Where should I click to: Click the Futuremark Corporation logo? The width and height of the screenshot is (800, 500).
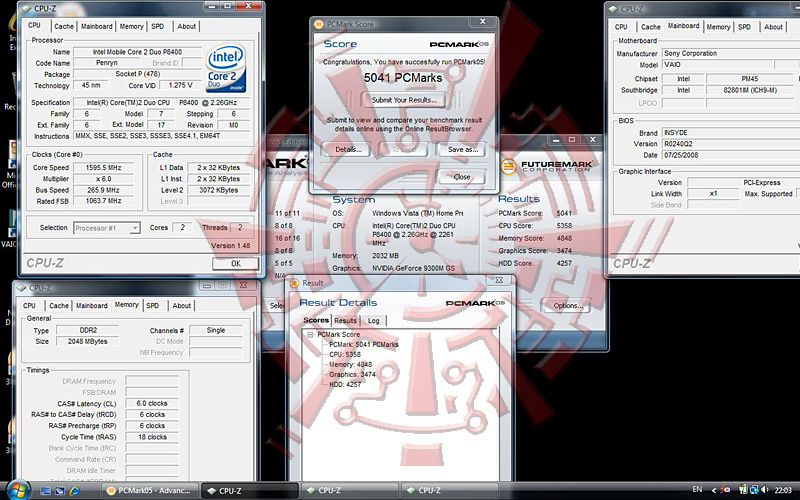pos(547,166)
